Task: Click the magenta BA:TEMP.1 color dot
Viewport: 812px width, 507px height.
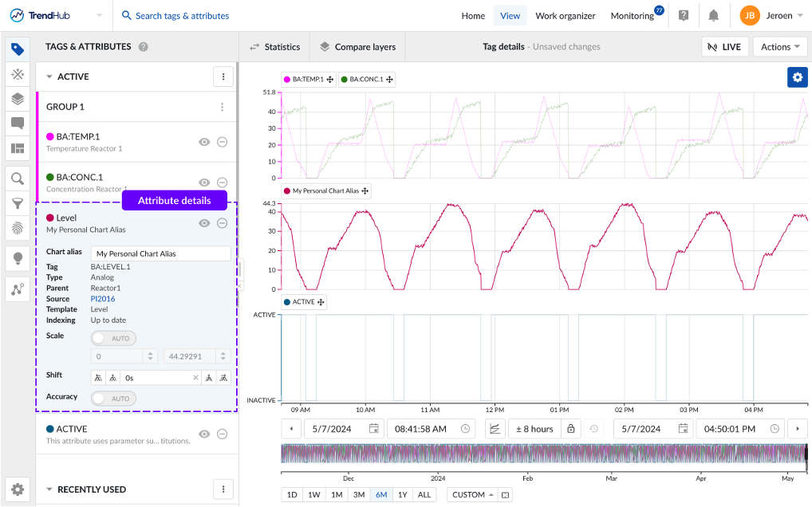Action: tap(50, 137)
